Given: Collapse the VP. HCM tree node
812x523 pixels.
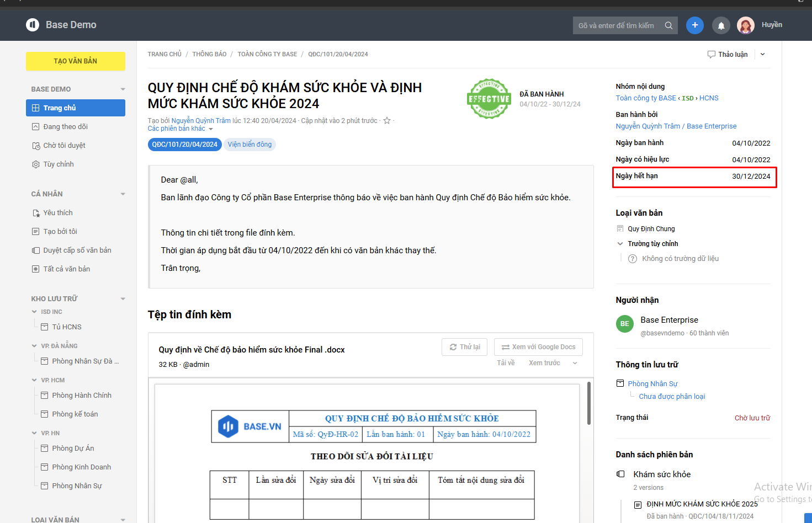Looking at the screenshot, I should (x=35, y=381).
